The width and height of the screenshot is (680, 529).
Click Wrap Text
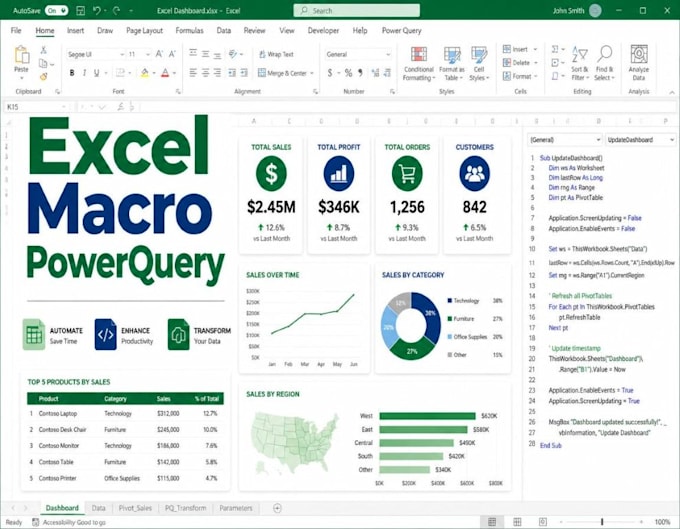[x=276, y=54]
